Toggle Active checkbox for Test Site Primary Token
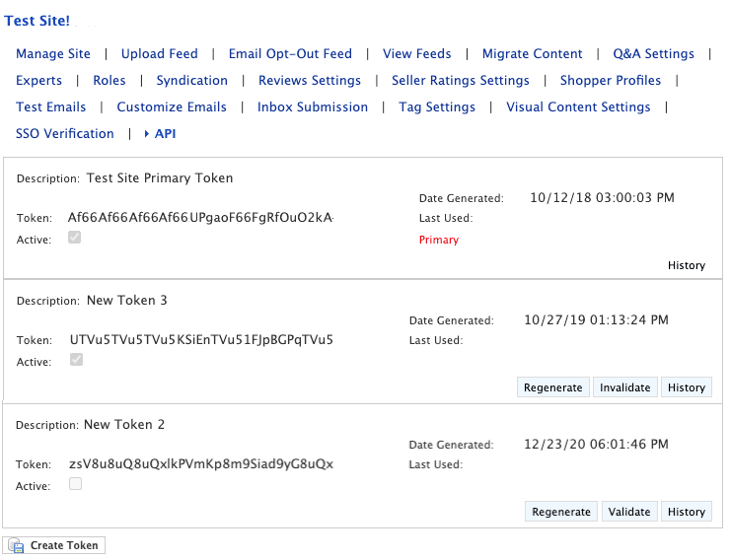730x560 pixels. point(76,238)
